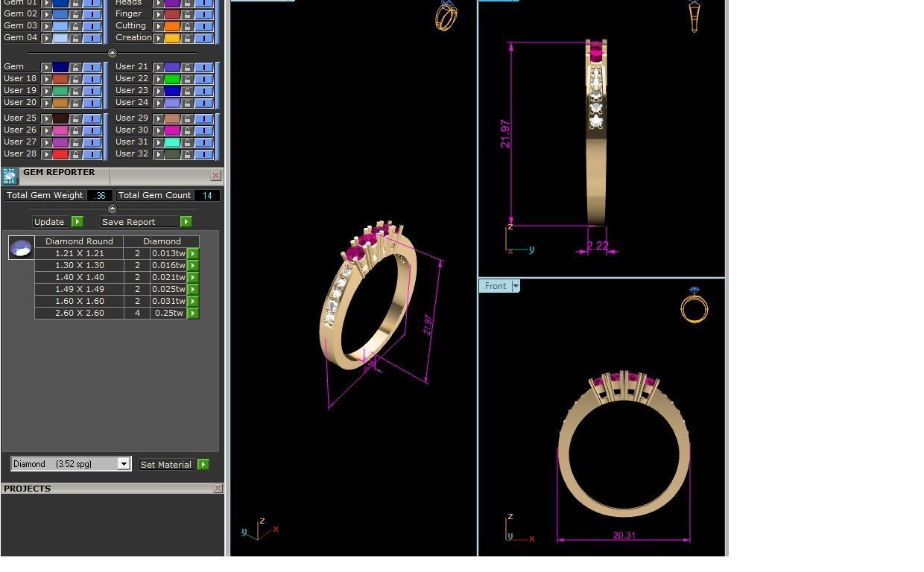Click the ring orientation icon in the Front viewport

click(x=694, y=305)
